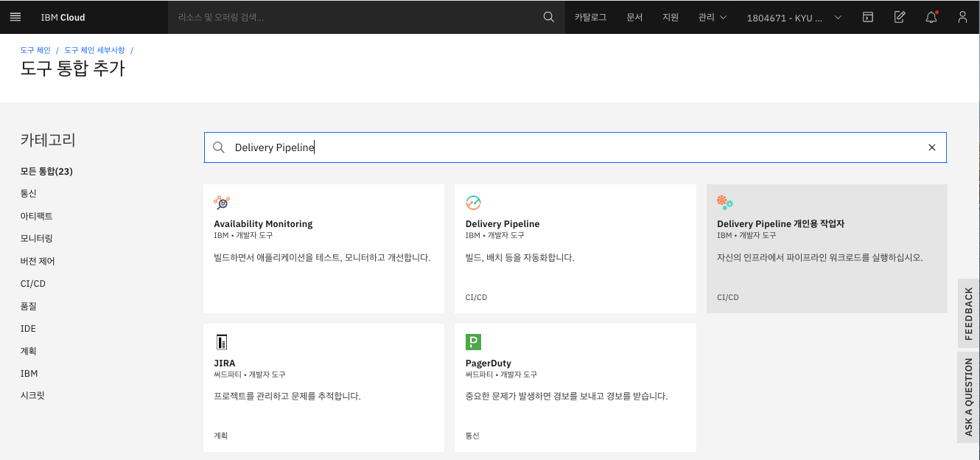Select the 품질 category
This screenshot has height=460, width=980.
coord(28,306)
